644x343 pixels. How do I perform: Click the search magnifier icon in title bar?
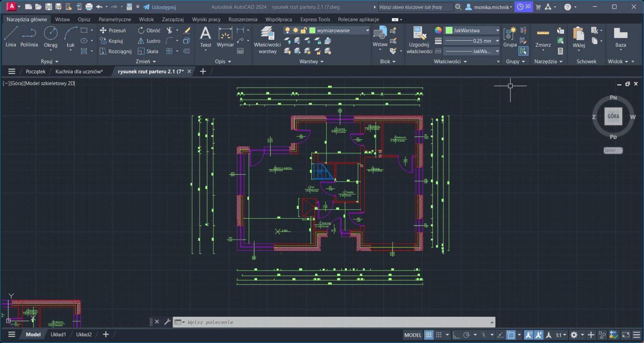click(x=458, y=7)
